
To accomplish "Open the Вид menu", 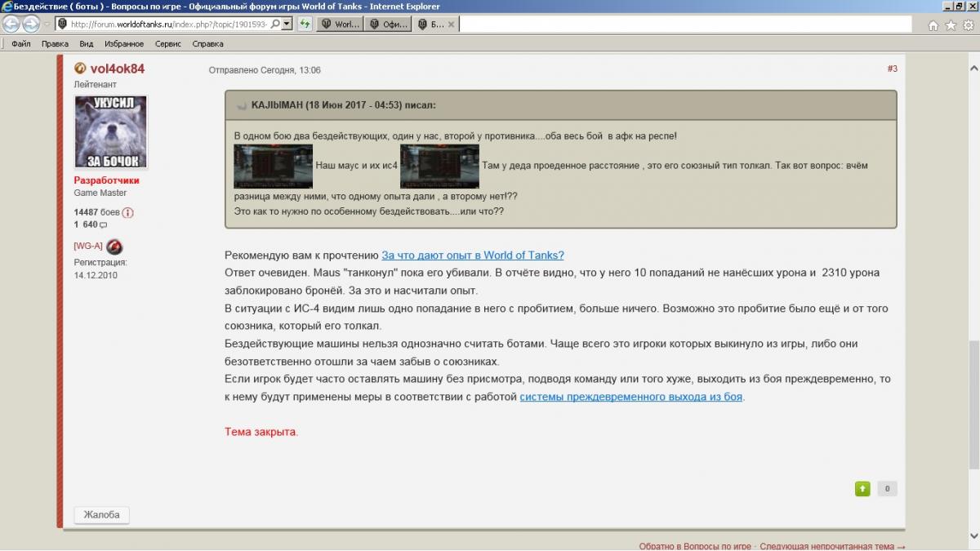I will tap(87, 44).
